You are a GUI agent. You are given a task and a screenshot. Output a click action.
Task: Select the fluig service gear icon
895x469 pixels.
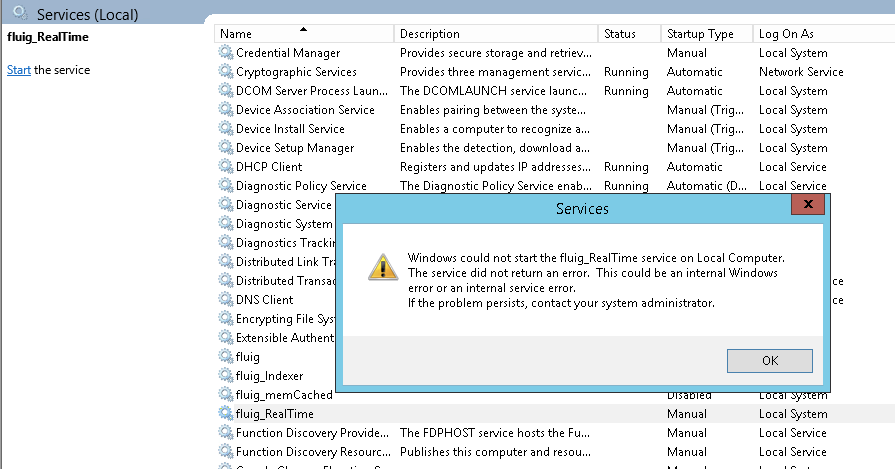[226, 357]
